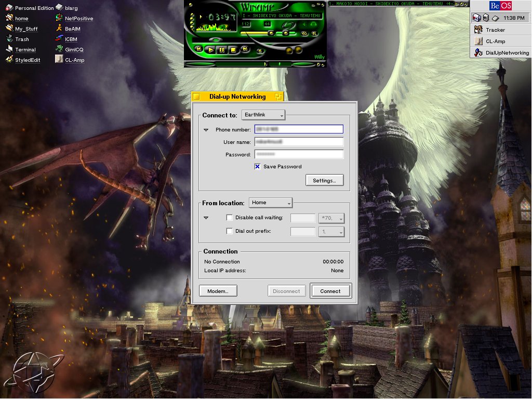Screen dimensions: 532x399
Task: Launch StyledEdit from the desktop
Action: 9,60
